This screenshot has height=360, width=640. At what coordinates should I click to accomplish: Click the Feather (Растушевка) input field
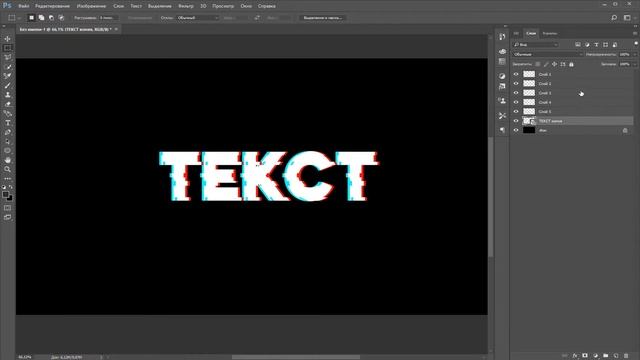click(x=108, y=18)
